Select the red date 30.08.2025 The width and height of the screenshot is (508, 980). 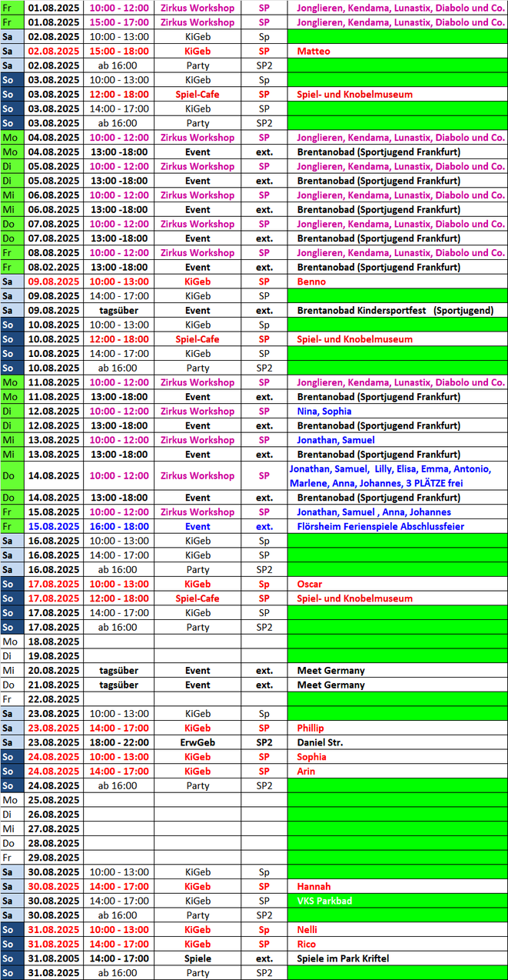53,886
